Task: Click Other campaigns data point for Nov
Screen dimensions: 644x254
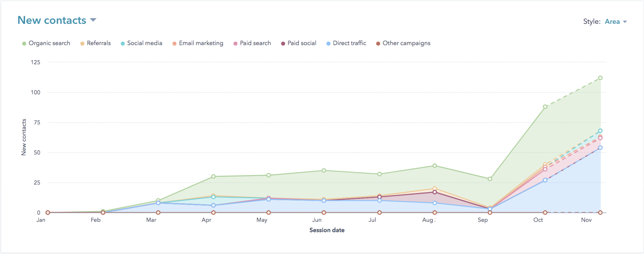Action: coord(600,212)
